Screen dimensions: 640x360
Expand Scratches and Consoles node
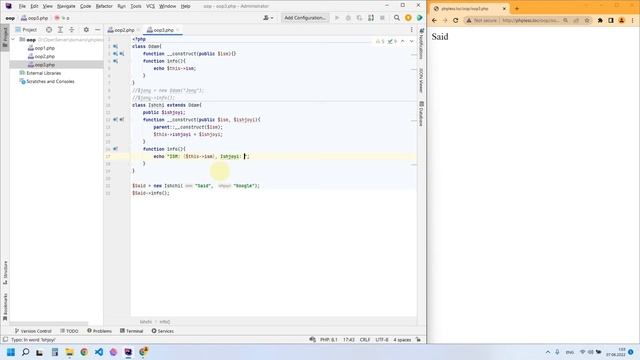pyautogui.click(x=47, y=81)
